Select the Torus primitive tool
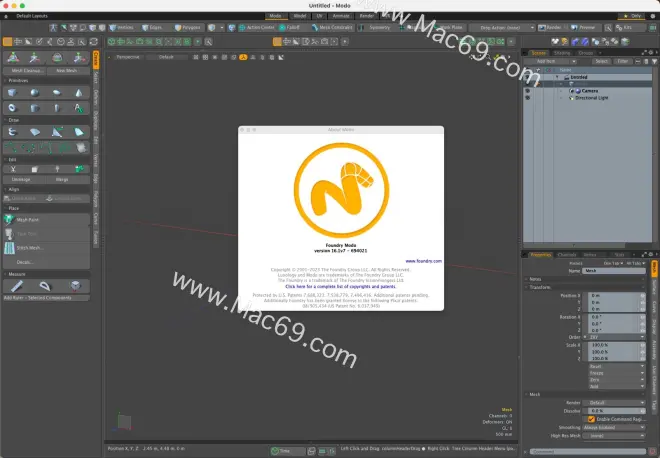The image size is (660, 458). pyautogui.click(x=12, y=107)
